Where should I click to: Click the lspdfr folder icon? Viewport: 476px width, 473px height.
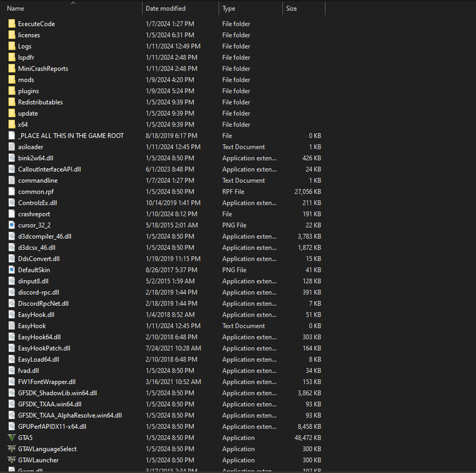(x=11, y=57)
